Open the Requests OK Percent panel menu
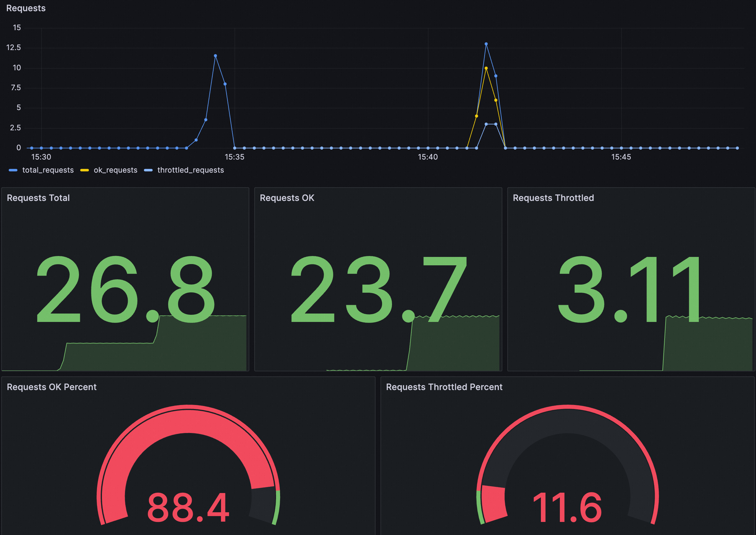 click(52, 387)
